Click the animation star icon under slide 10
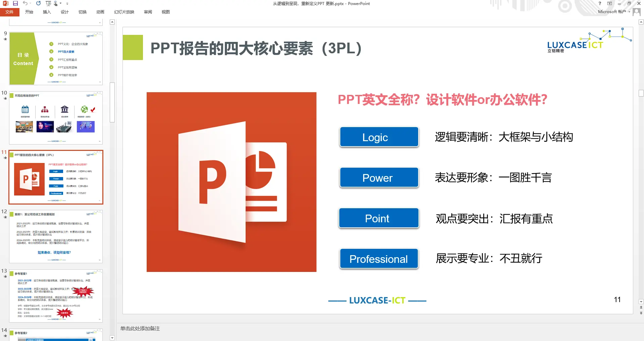The width and height of the screenshot is (644, 341). coord(5,99)
